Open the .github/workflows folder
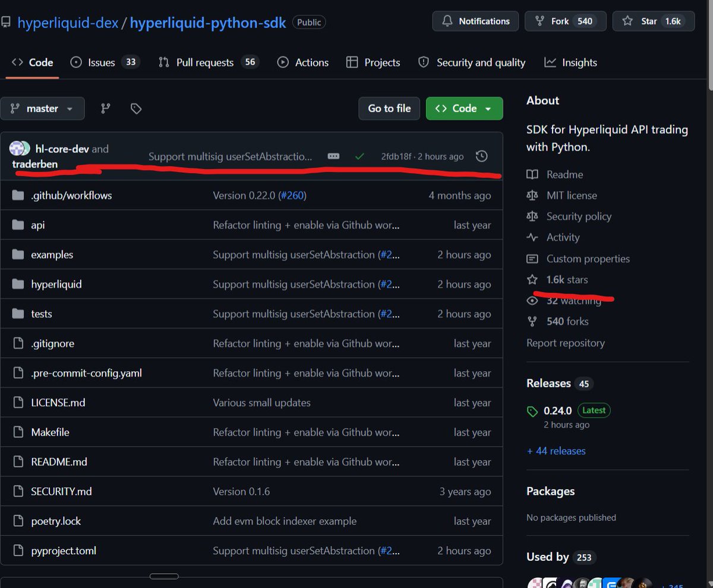The width and height of the screenshot is (713, 588). click(x=71, y=195)
